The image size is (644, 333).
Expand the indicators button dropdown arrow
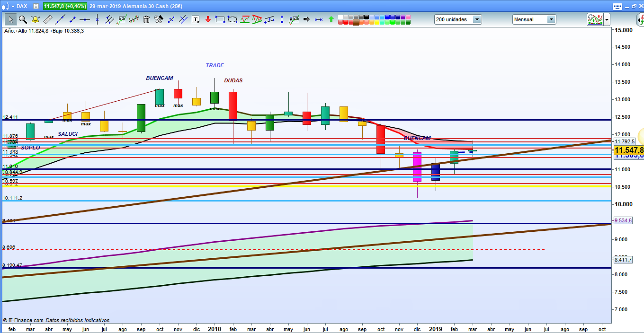(607, 19)
